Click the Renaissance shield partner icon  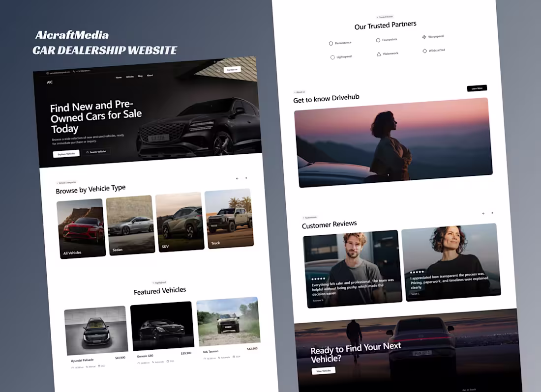331,43
